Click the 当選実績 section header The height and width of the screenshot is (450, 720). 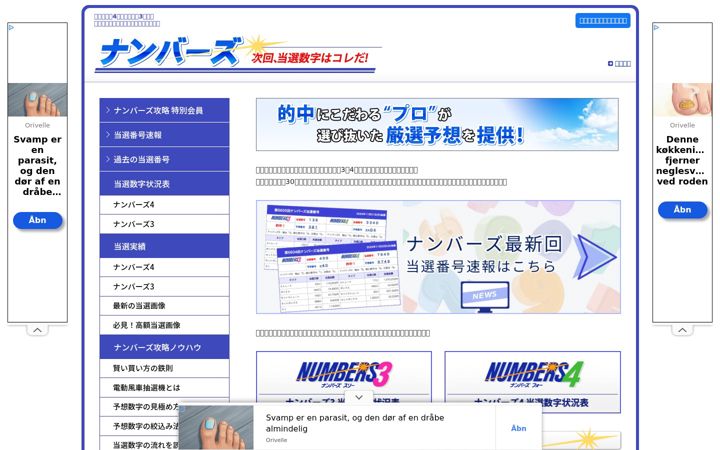click(164, 246)
